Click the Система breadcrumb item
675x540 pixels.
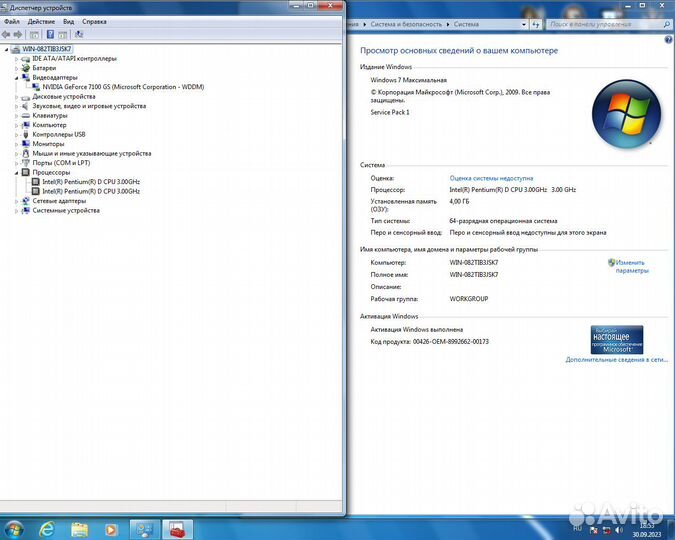[466, 25]
